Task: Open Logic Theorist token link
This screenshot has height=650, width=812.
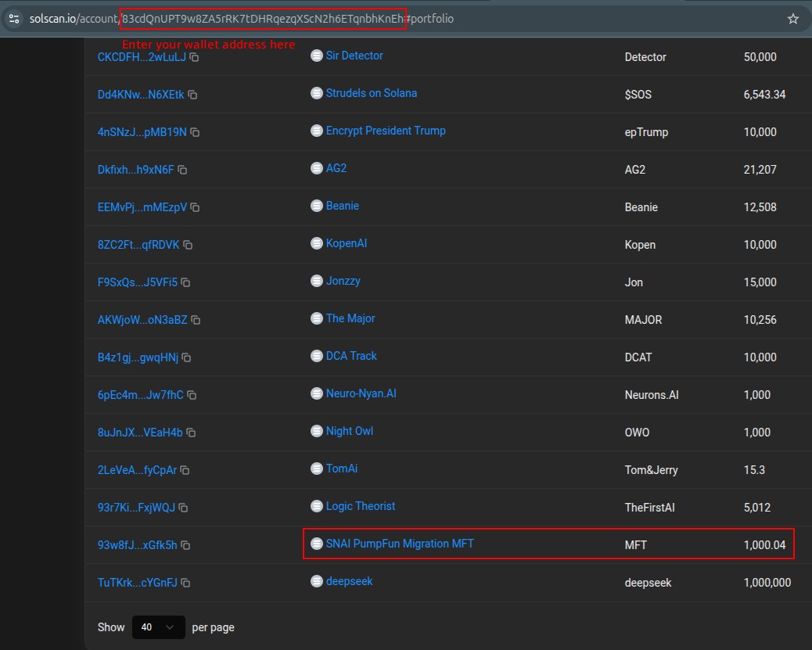Action: [x=361, y=506]
